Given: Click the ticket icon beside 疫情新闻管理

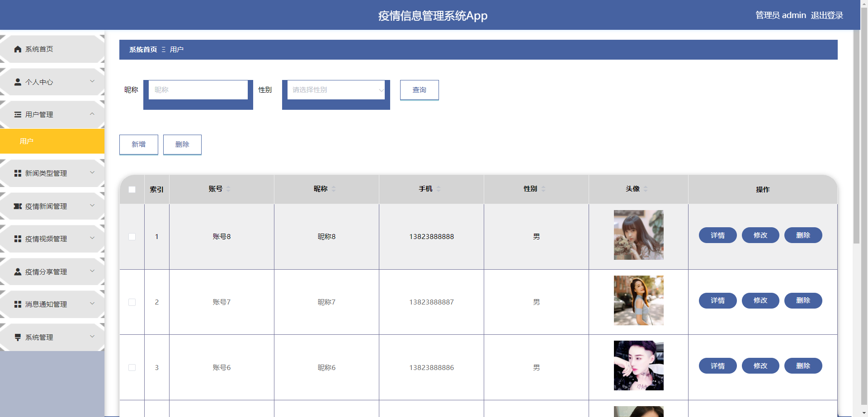Looking at the screenshot, I should pos(18,206).
